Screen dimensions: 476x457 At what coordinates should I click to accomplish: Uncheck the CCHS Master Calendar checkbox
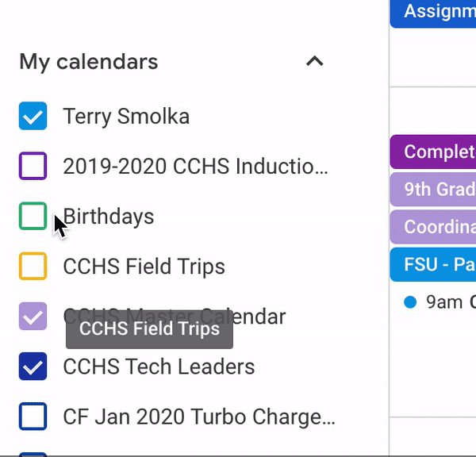tap(33, 316)
